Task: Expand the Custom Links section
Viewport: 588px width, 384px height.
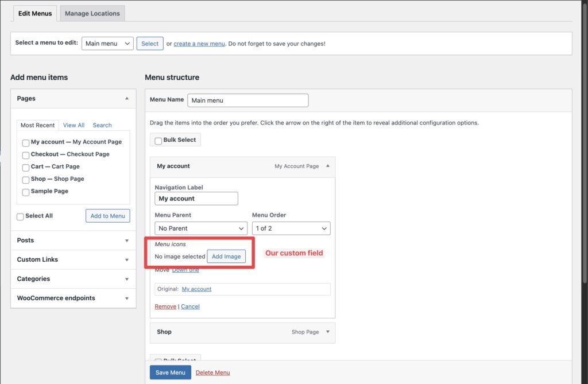Action: click(x=127, y=260)
